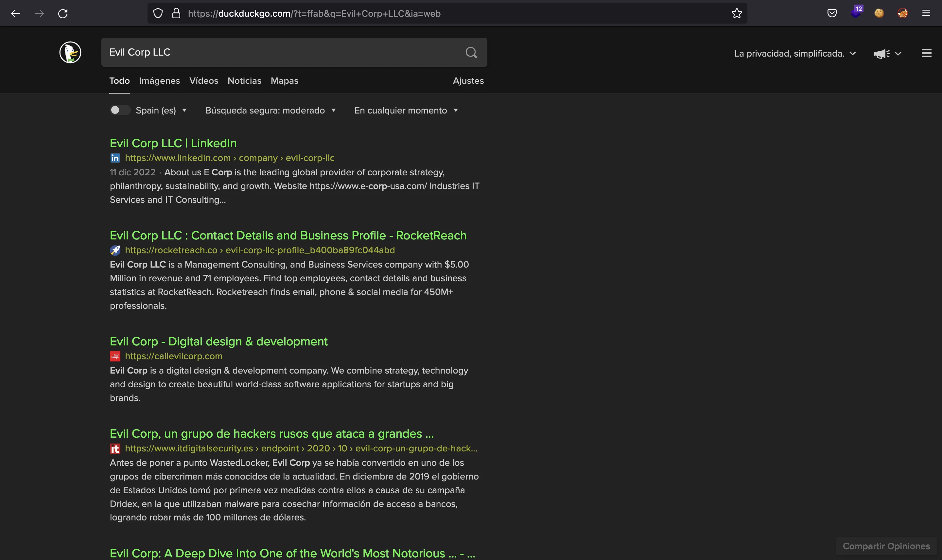The width and height of the screenshot is (942, 560).
Task: Open the tracking protection shield icon
Action: 158,14
